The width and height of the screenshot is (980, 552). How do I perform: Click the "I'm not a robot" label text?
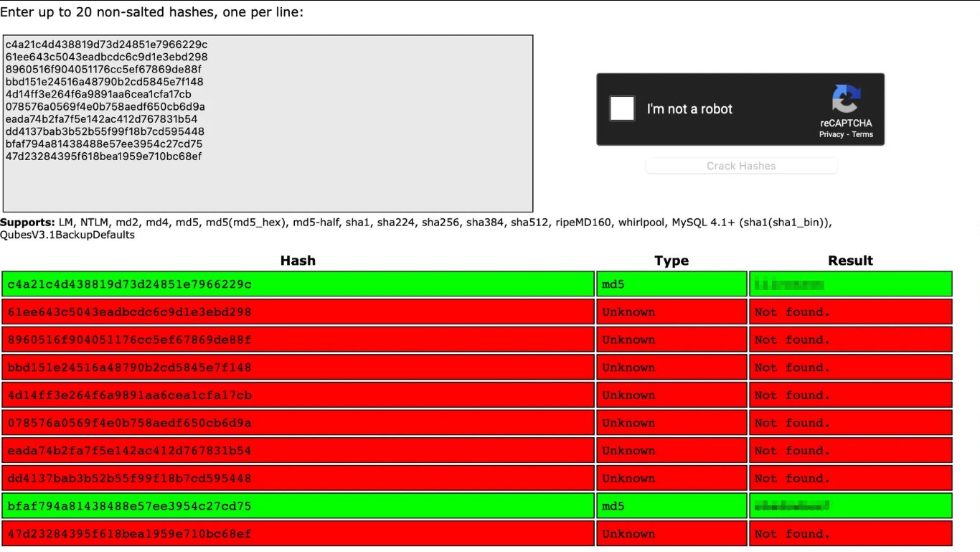(689, 109)
